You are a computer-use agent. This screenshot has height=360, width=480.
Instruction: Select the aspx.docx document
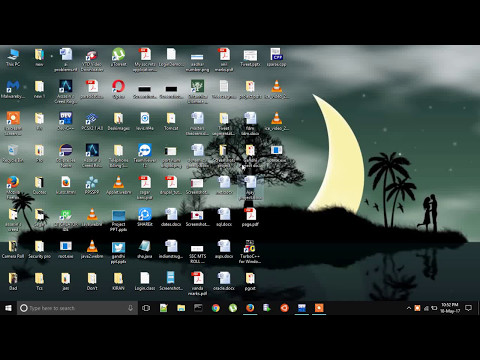click(x=224, y=249)
